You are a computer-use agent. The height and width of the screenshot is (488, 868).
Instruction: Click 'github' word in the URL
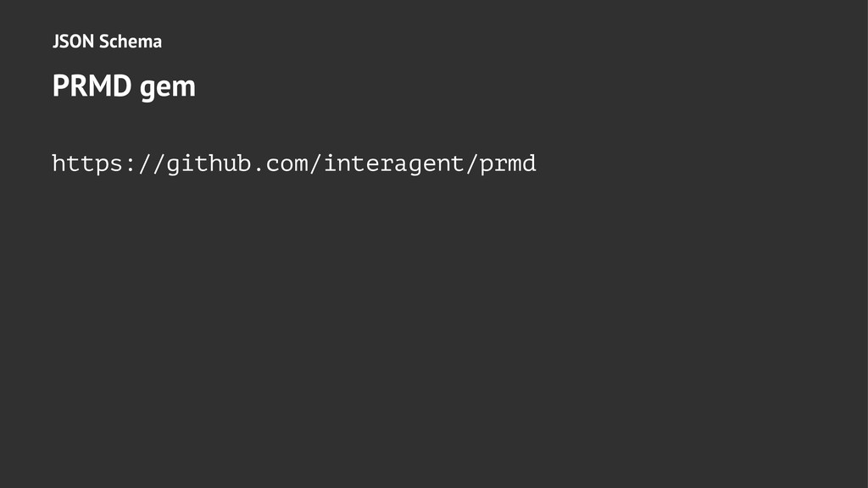(210, 163)
